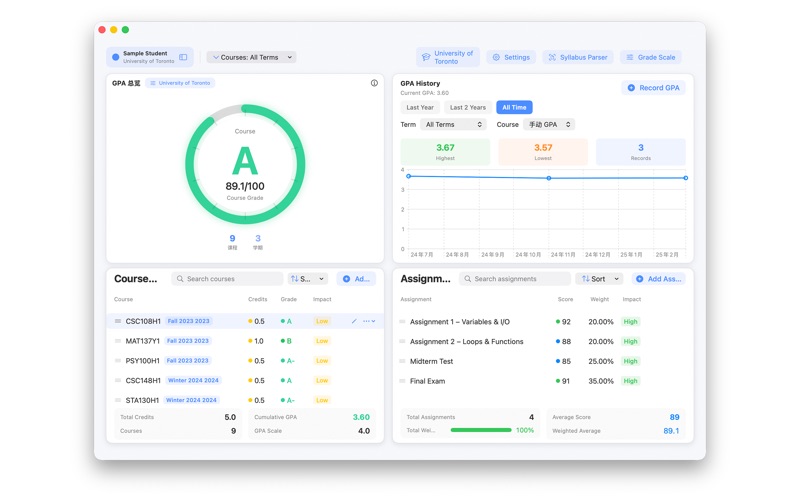Select the MAT137Y1 course name

point(142,341)
